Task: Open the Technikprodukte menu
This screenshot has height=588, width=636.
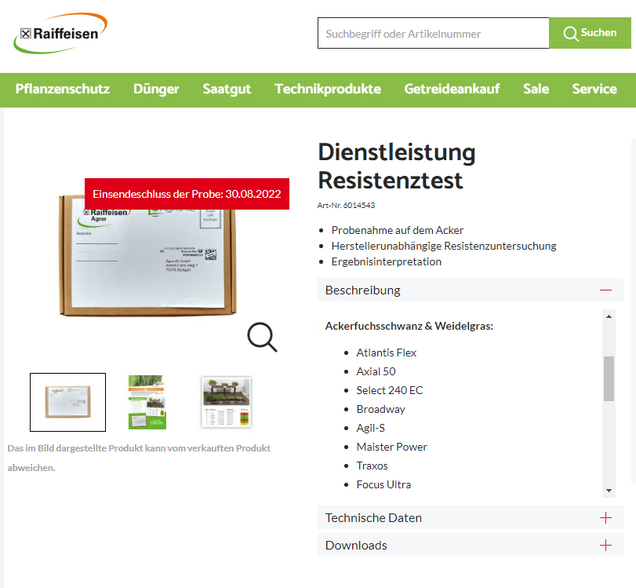Action: tap(328, 89)
